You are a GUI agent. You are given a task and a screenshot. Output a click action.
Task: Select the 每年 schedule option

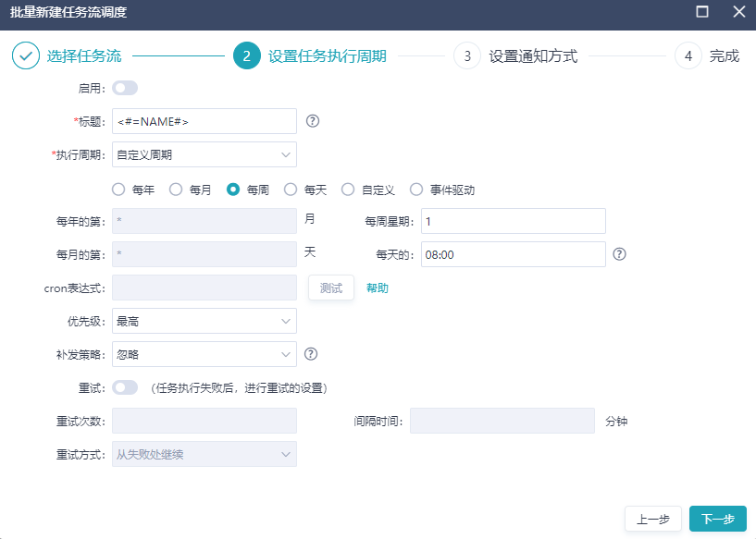tap(118, 189)
